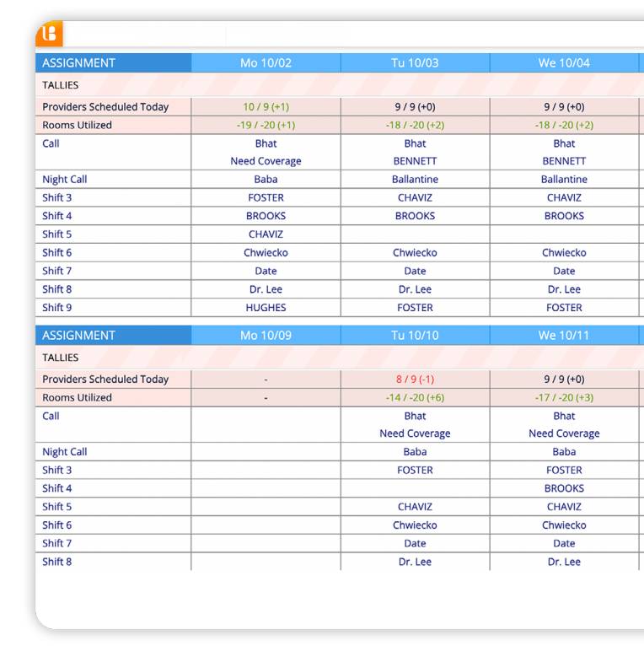Click the Shift 9 row label
This screenshot has width=644, height=646.
coord(57,308)
